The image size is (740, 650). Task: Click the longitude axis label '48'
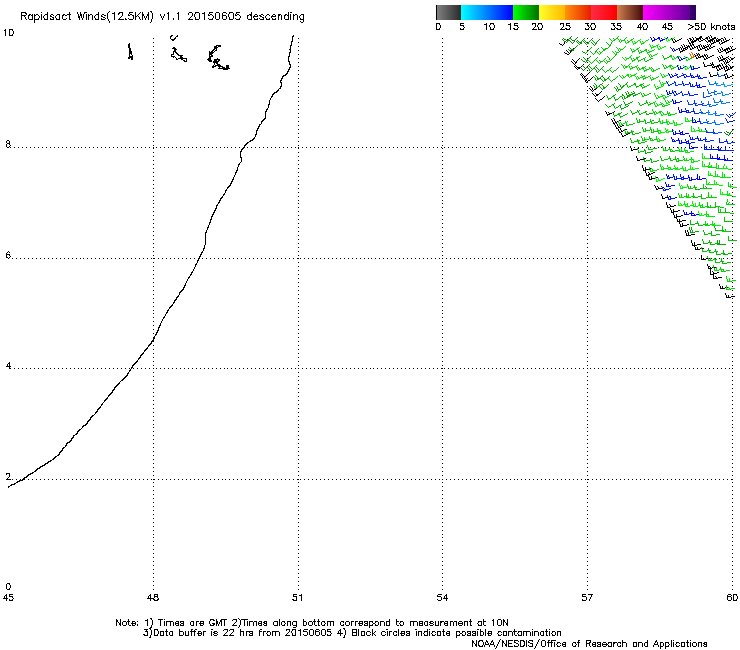pos(152,598)
